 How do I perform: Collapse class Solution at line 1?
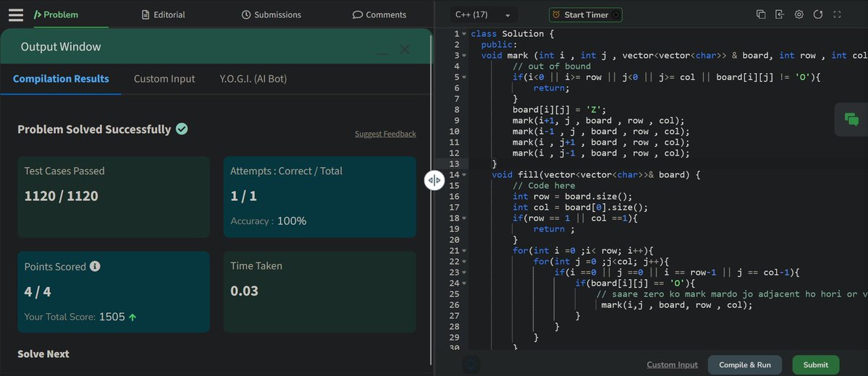(464, 34)
